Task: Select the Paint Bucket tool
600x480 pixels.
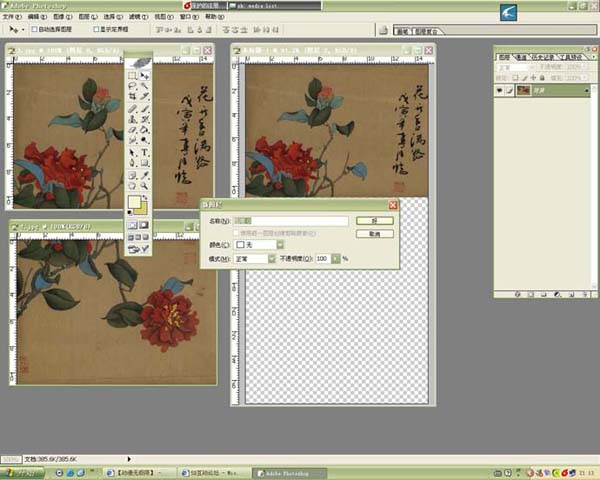Action: tap(144, 130)
